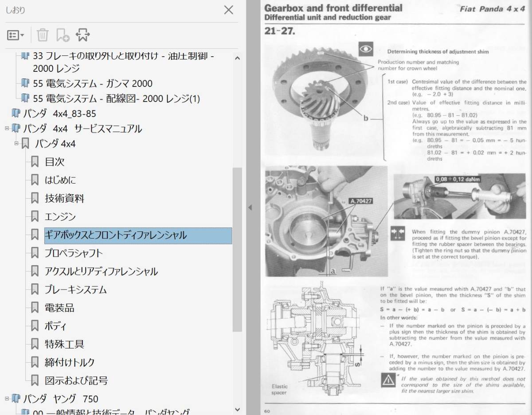Click the bookmark icon beside 技術資料
Image resolution: width=532 pixels, height=415 pixels.
coord(35,198)
